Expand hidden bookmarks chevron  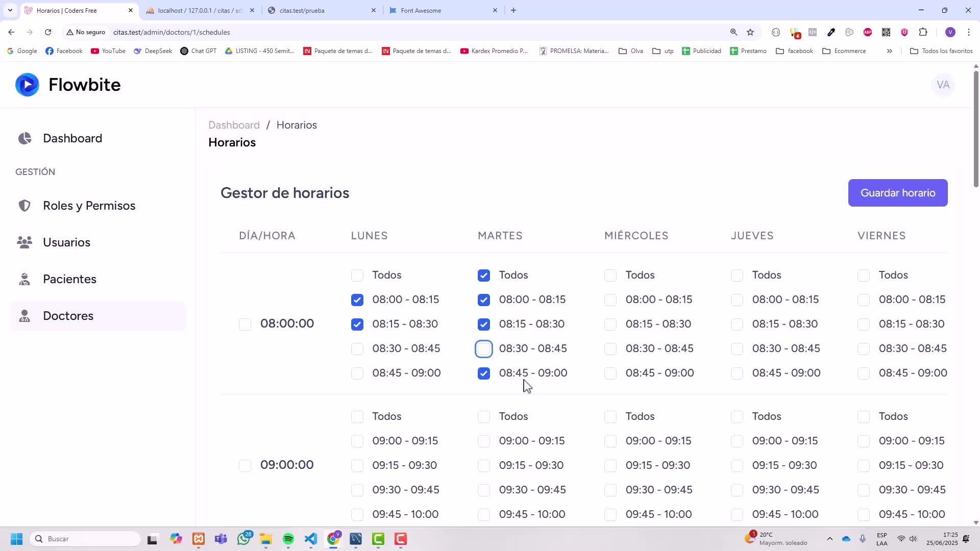click(889, 51)
